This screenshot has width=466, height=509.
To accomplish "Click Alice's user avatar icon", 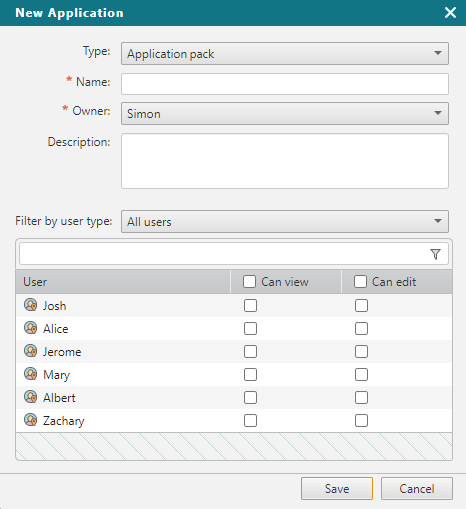I will pos(31,328).
